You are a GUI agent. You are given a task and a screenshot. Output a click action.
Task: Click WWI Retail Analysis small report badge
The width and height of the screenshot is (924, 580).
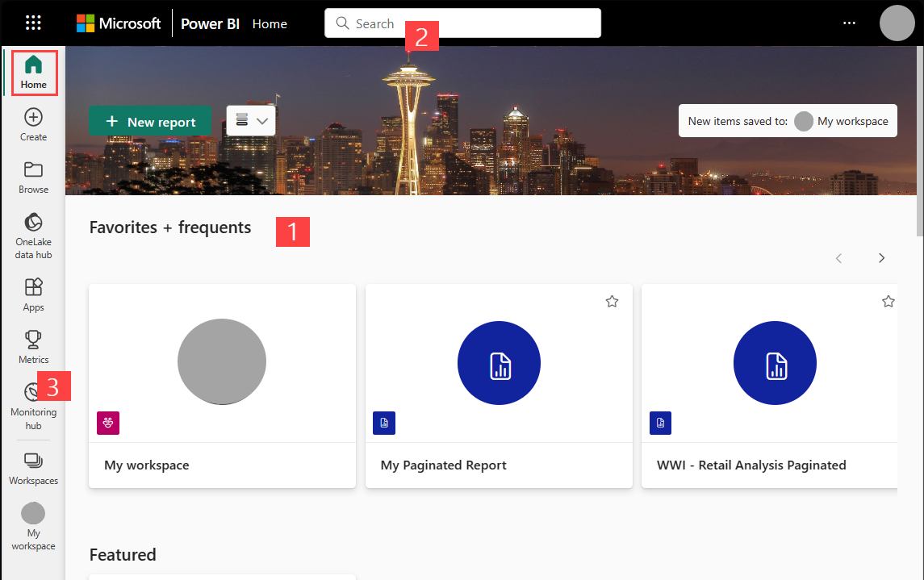pyautogui.click(x=661, y=423)
